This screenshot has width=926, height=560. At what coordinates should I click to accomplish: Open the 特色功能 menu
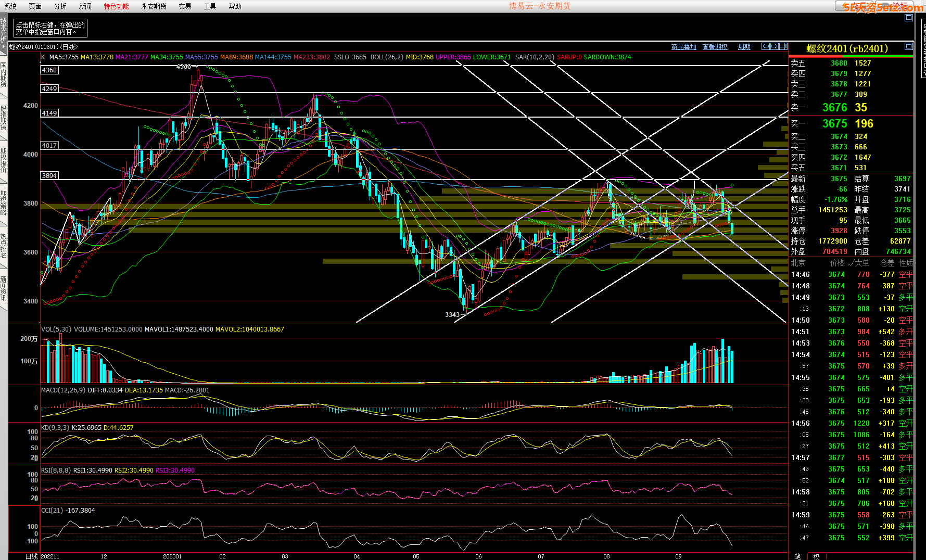[116, 6]
